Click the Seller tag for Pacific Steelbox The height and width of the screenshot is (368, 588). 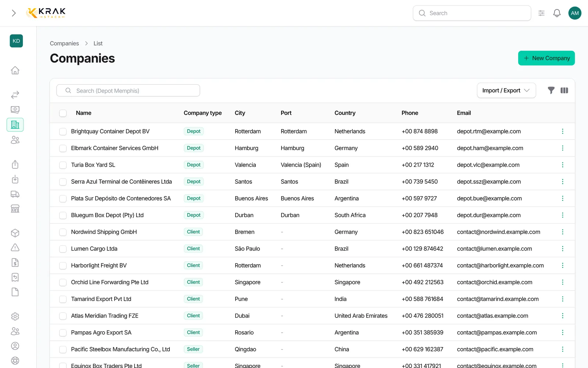[193, 349]
